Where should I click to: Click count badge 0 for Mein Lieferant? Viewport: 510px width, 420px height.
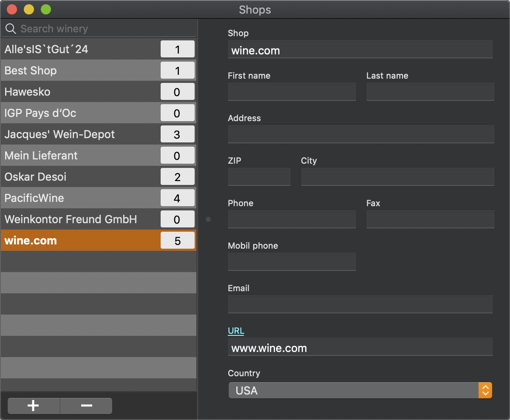click(x=178, y=156)
